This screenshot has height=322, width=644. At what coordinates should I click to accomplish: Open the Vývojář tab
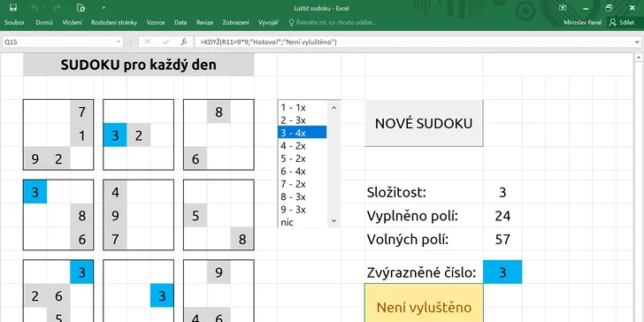pyautogui.click(x=268, y=23)
